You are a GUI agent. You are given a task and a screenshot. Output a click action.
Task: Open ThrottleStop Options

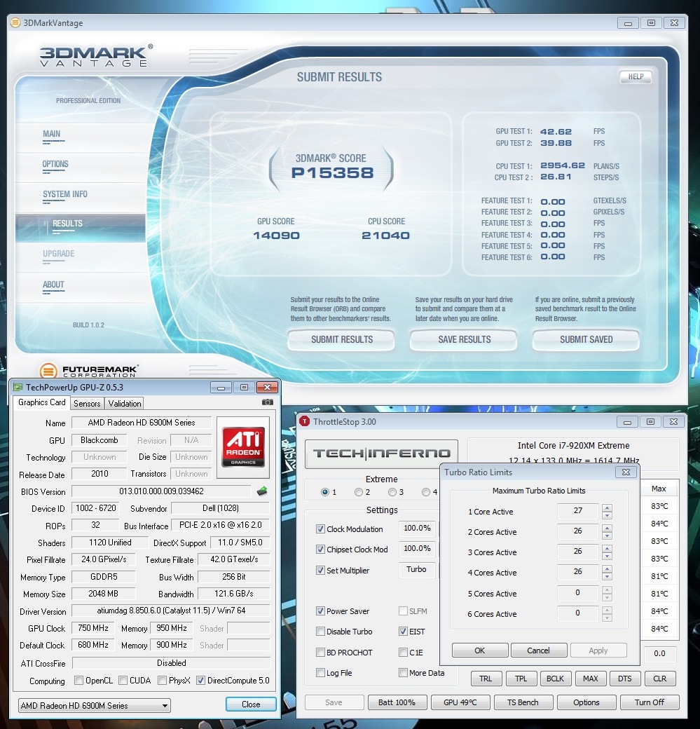tap(586, 702)
